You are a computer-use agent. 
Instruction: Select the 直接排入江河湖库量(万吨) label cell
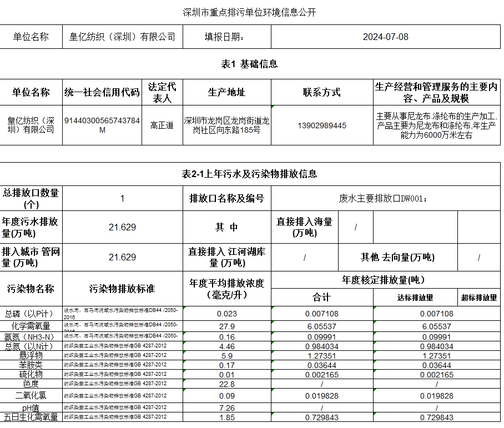point(227,257)
